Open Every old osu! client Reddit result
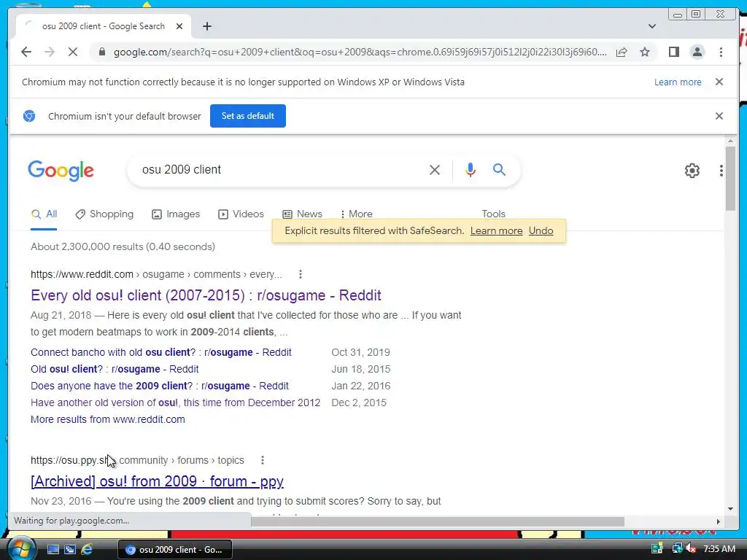This screenshot has width=747, height=560. pyautogui.click(x=206, y=295)
